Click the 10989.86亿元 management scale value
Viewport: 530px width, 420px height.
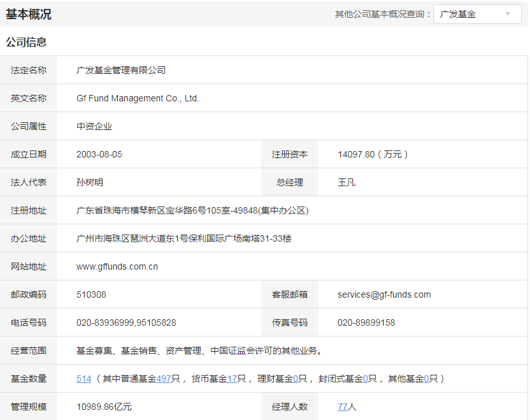[104, 407]
